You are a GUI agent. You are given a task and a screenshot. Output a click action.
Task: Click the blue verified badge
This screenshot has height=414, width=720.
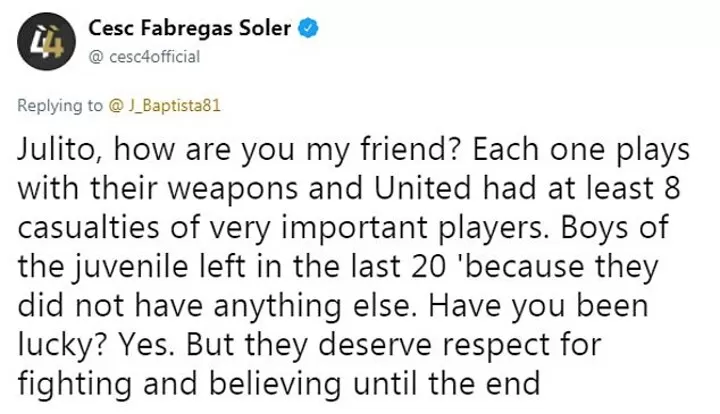point(309,28)
